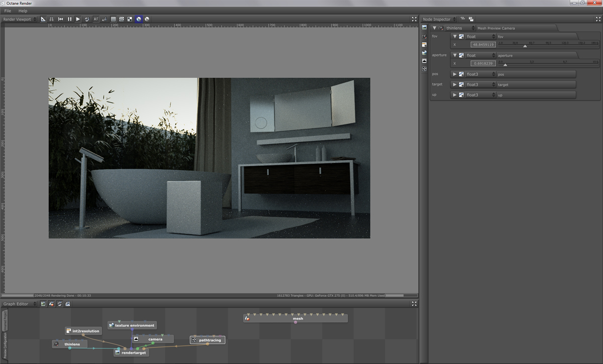
Task: Open the File menu
Action: [8, 11]
